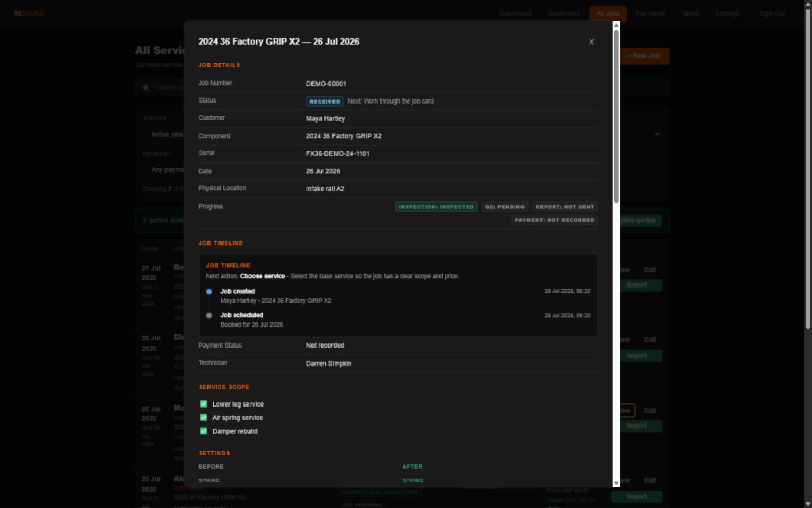Click the Choose service next action text

click(x=262, y=276)
